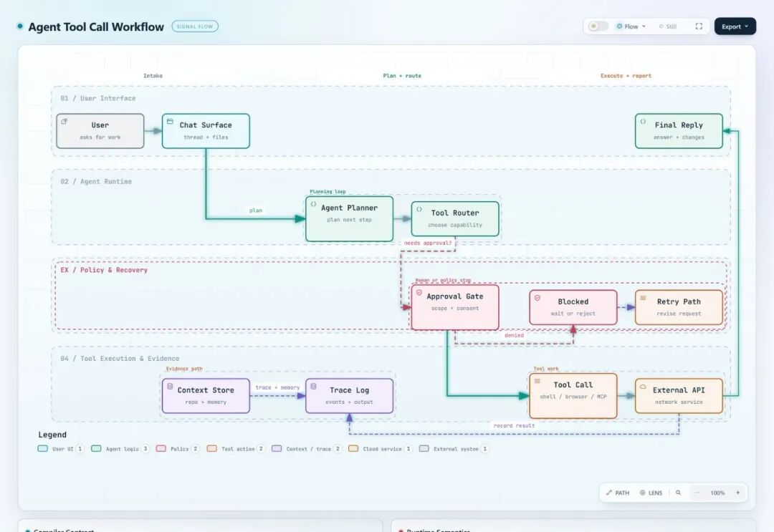Select the Context Store node title
This screenshot has height=532, width=774.
206,390
